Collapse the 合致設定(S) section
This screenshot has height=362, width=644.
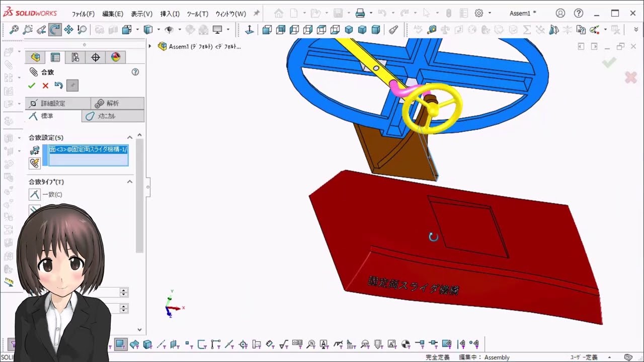(x=129, y=137)
